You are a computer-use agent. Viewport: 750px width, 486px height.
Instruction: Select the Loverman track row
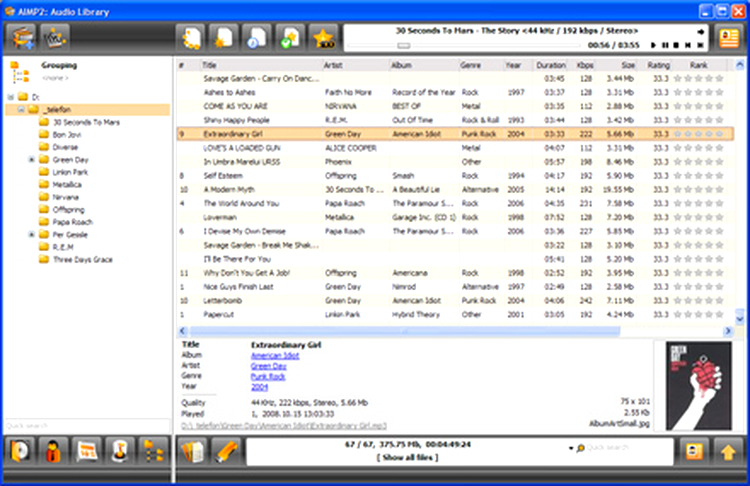coord(455,217)
